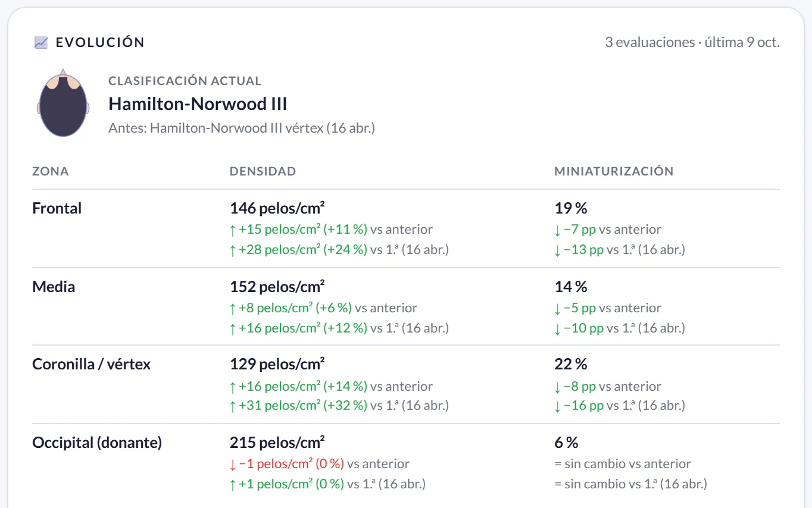Click the '3 evaluaciones · última 9 oct.' summary
This screenshot has height=508, width=812.
692,42
